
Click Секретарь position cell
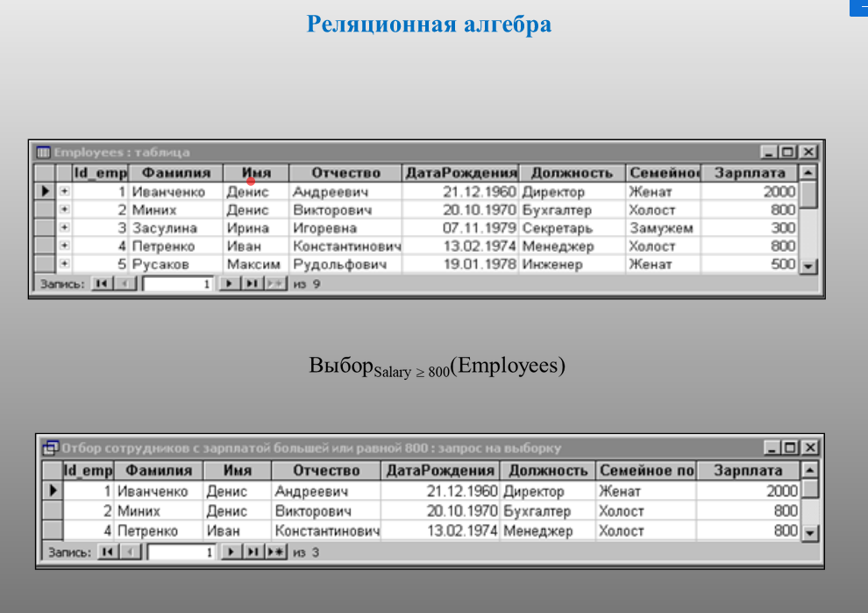[x=573, y=228]
